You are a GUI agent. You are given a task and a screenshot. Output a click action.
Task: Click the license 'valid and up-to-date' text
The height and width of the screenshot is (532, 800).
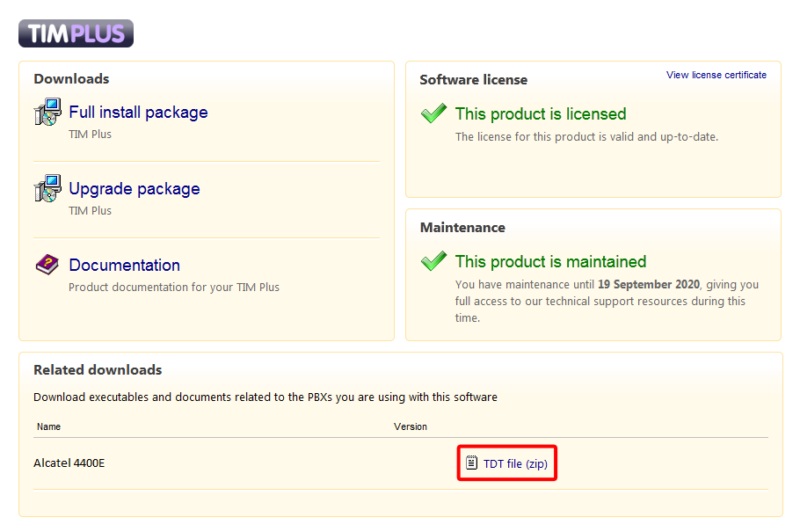point(586,137)
